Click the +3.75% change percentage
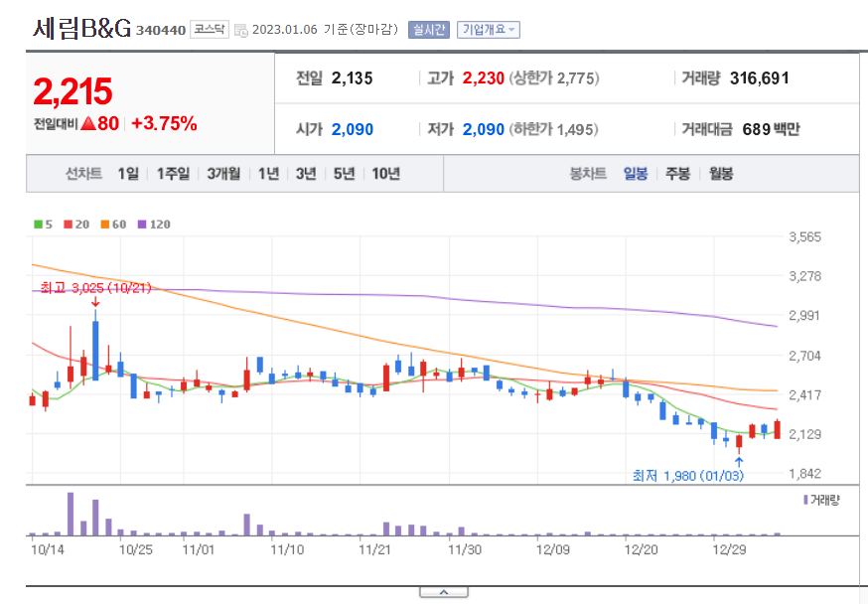The width and height of the screenshot is (868, 604). 165,123
